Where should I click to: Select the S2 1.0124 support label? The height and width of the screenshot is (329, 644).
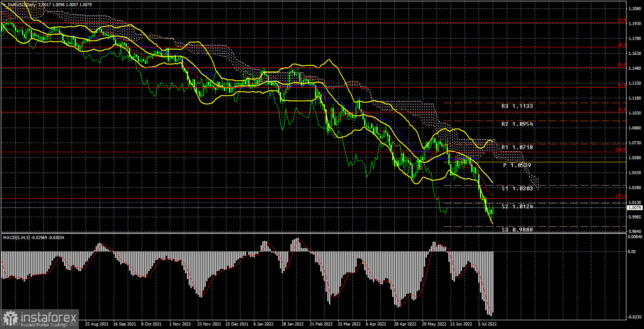[x=518, y=206]
